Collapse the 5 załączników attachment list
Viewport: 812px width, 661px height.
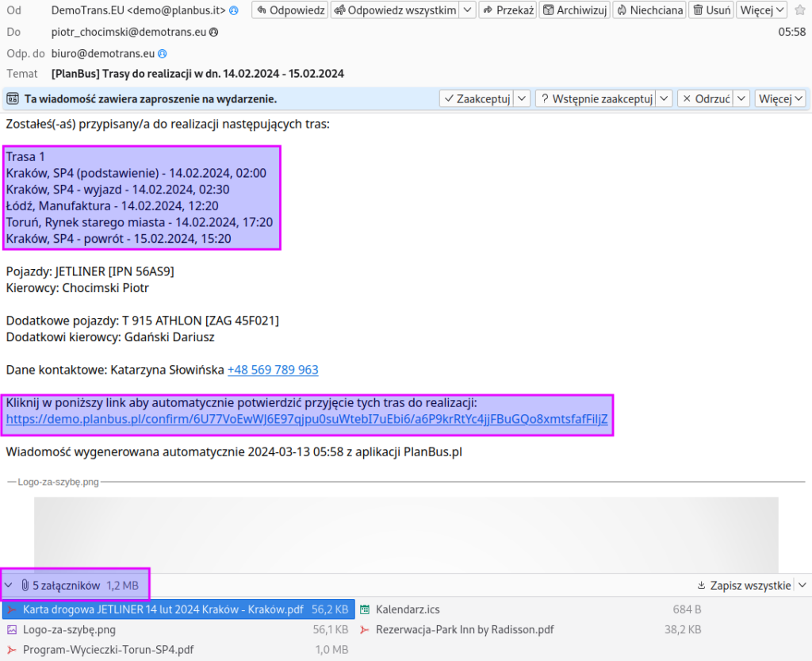click(9, 586)
